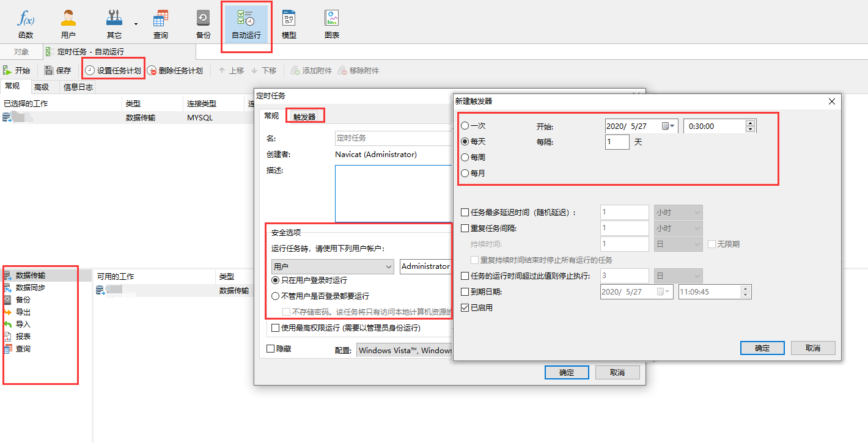The height and width of the screenshot is (443, 868).
Task: Select 常规 tab in 定时任务 dialog
Action: (x=271, y=115)
